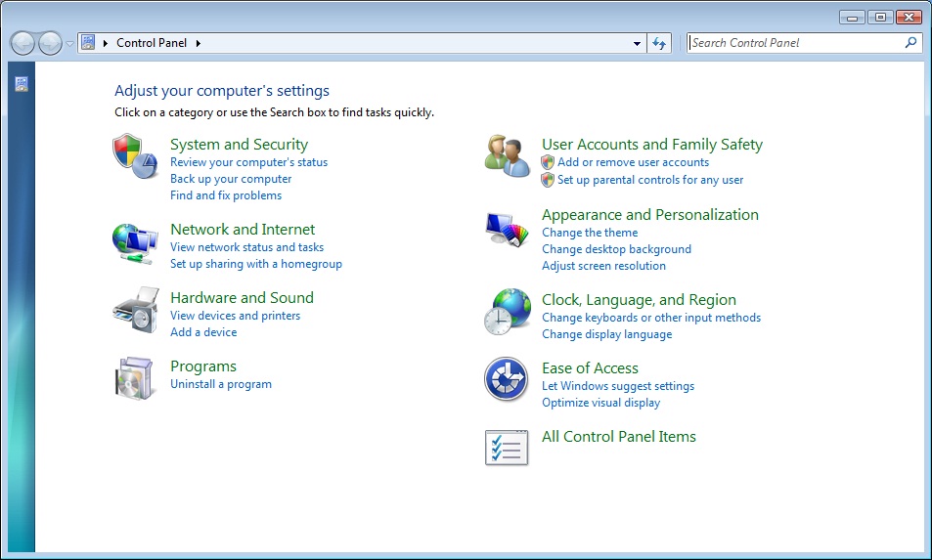Open Clock, Language, and Region heading

[639, 300]
